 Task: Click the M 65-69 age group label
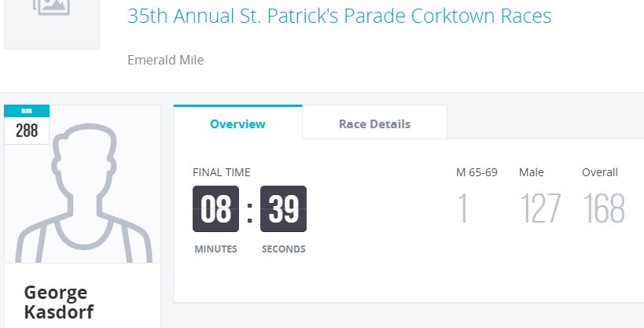(x=477, y=172)
